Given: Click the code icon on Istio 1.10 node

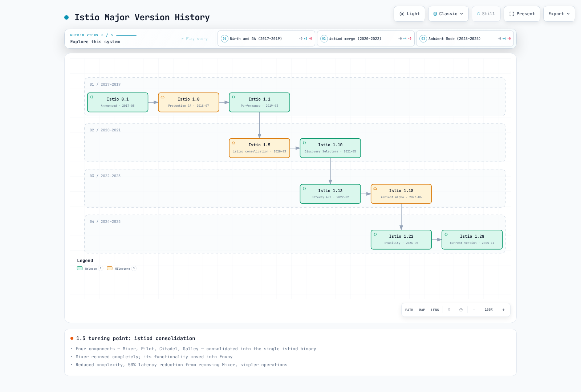Looking at the screenshot, I should click(304, 143).
